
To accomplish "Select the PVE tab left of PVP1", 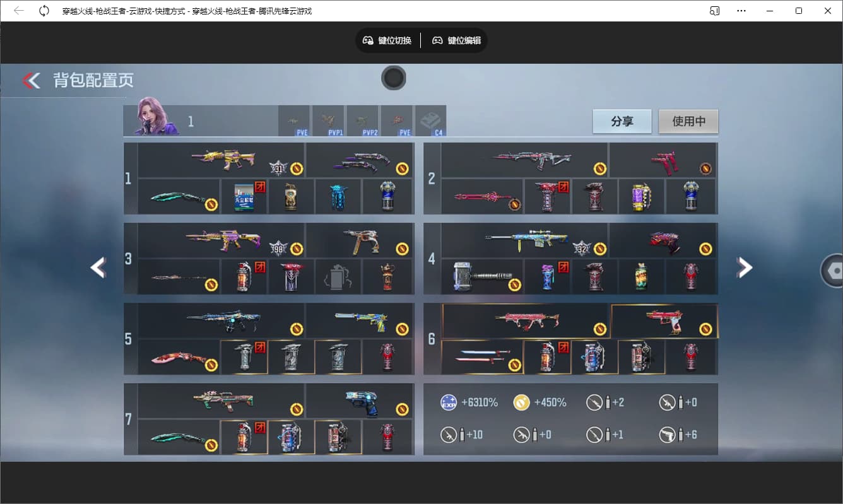I will [x=294, y=121].
